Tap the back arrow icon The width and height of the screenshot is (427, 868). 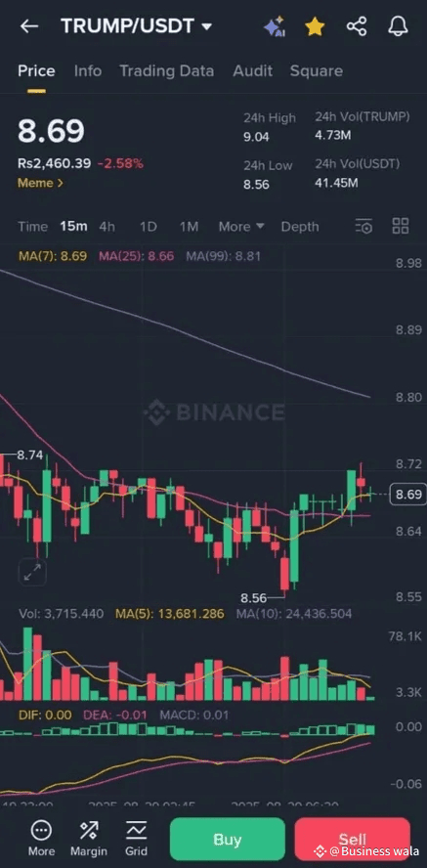(x=28, y=26)
